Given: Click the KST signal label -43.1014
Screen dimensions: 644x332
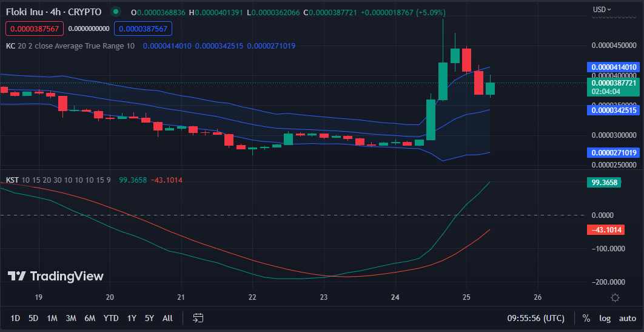Looking at the screenshot, I should 606,229.
